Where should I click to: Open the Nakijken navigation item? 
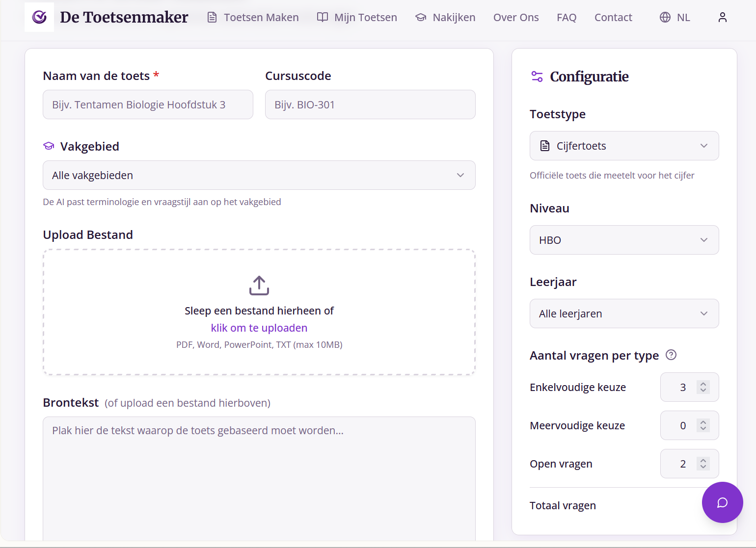(x=445, y=17)
